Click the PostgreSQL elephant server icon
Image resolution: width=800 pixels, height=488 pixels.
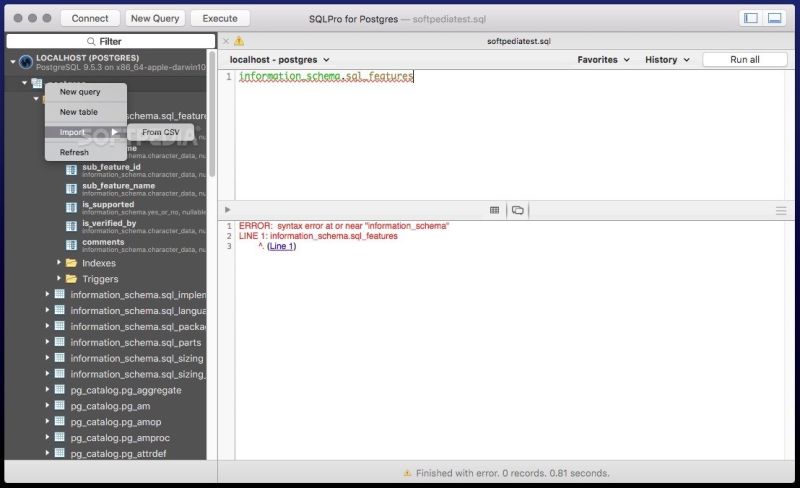[x=26, y=62]
